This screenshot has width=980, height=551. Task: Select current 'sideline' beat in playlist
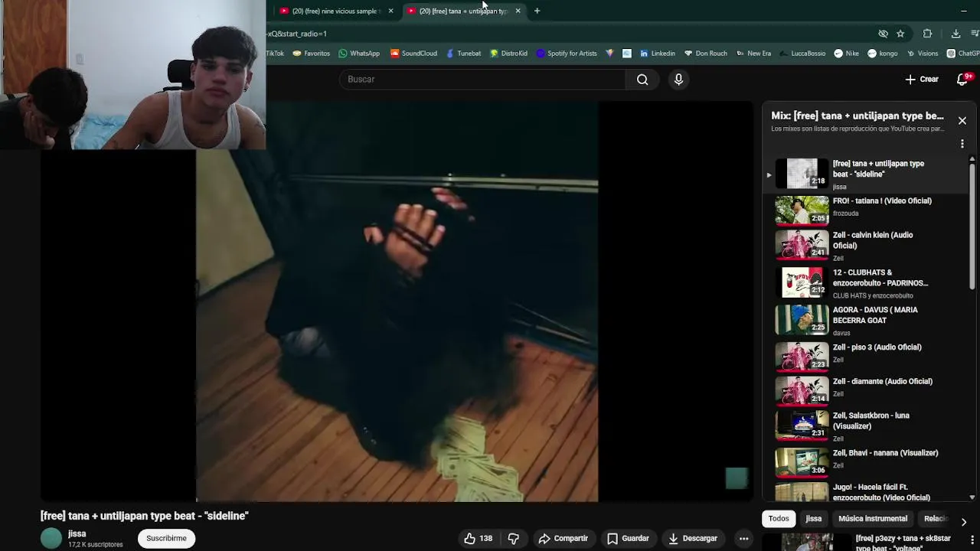pyautogui.click(x=867, y=174)
